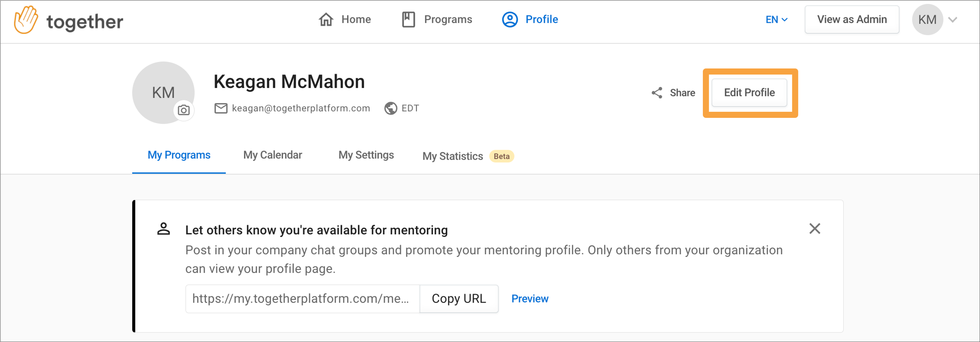Click the View as Admin button
Viewport: 980px width, 342px height.
tap(852, 20)
